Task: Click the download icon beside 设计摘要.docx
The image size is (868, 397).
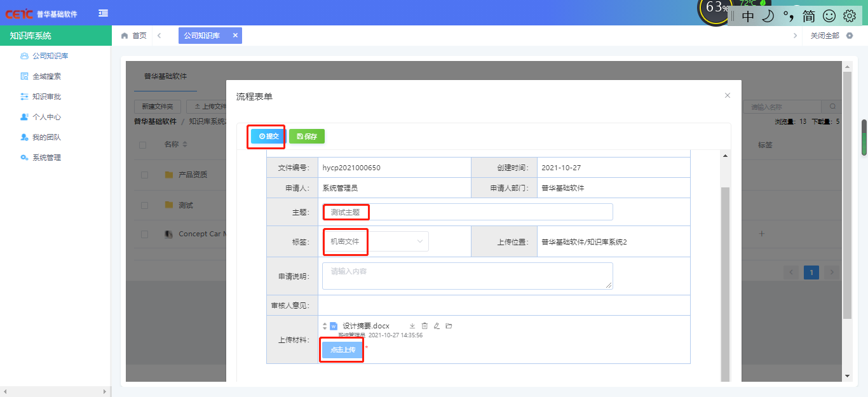Action: [x=412, y=326]
